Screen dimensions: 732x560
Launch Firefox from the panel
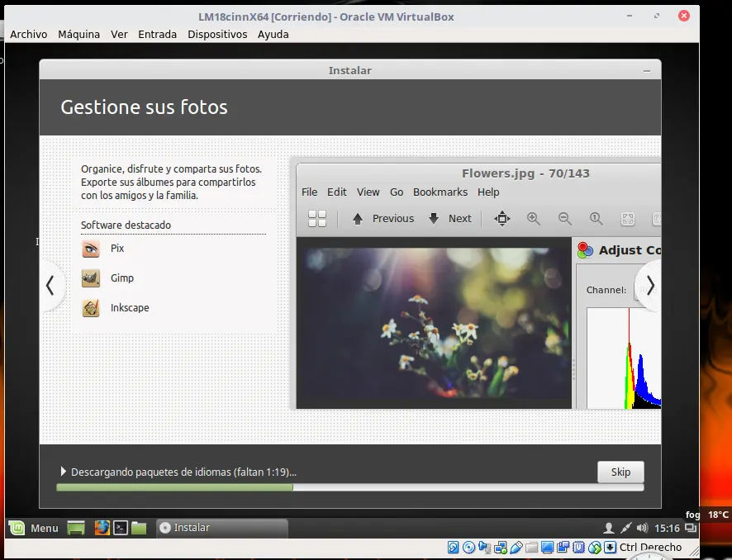pyautogui.click(x=102, y=528)
